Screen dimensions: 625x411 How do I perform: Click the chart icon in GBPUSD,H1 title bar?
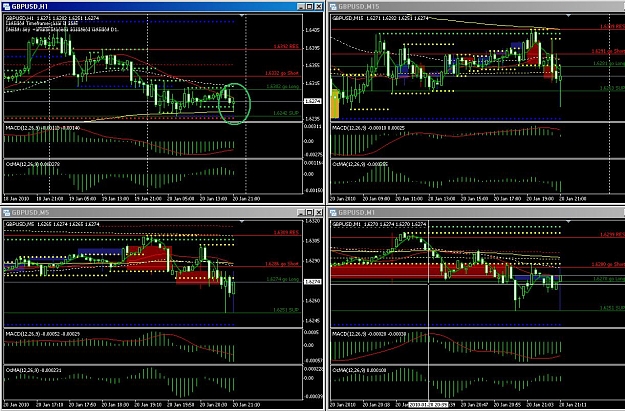click(x=6, y=6)
